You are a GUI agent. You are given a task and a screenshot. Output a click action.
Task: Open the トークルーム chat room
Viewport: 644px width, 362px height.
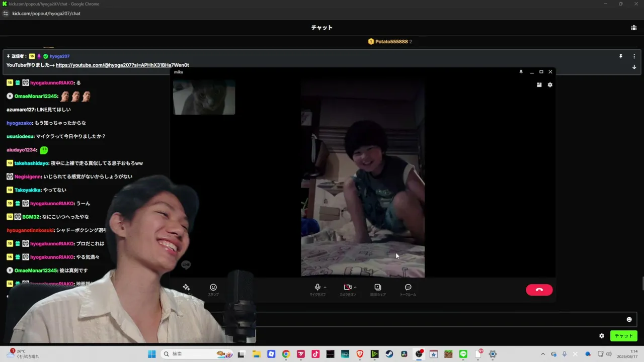pos(408,290)
